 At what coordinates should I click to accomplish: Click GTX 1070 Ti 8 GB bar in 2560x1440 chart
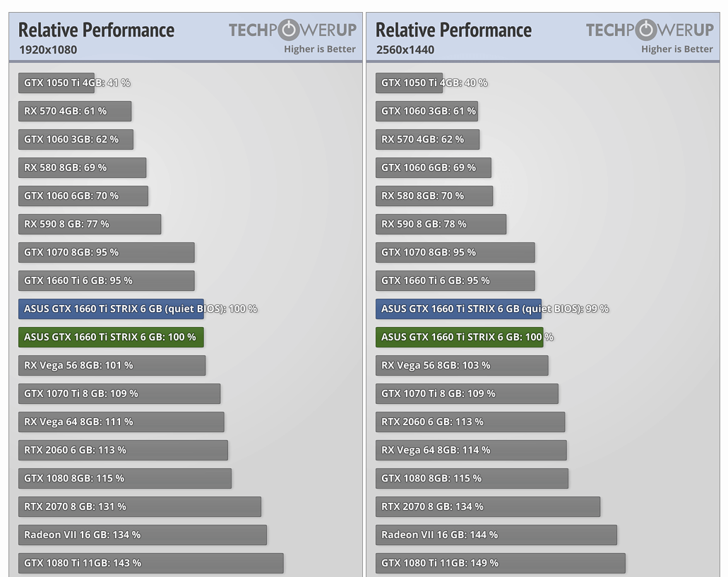(467, 393)
